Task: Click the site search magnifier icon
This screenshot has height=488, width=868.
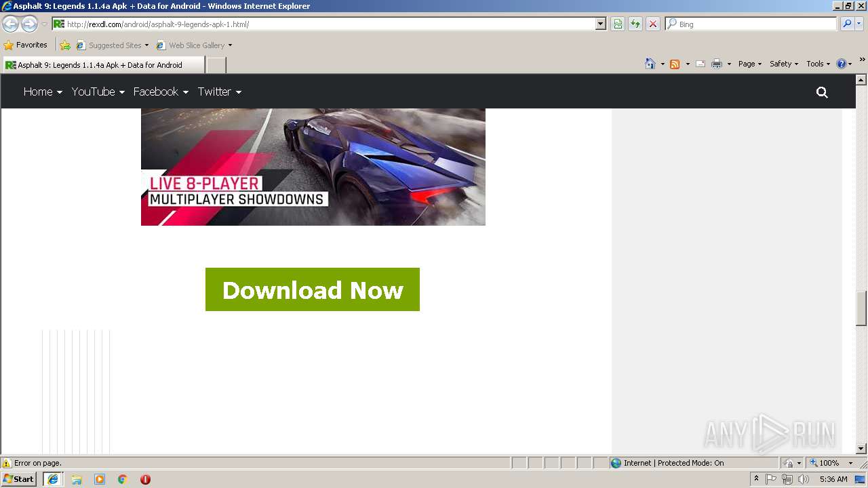Action: [822, 92]
